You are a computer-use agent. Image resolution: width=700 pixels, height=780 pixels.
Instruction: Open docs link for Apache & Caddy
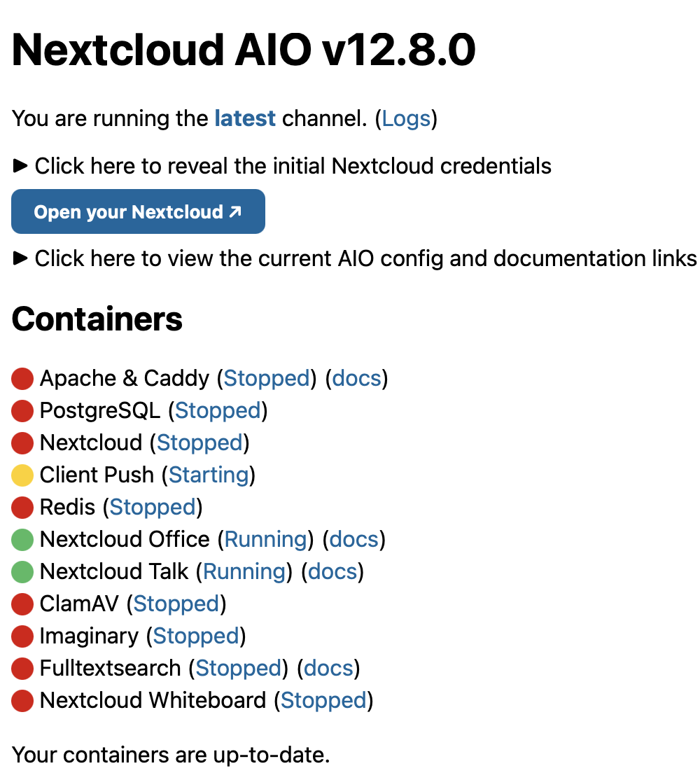point(356,379)
